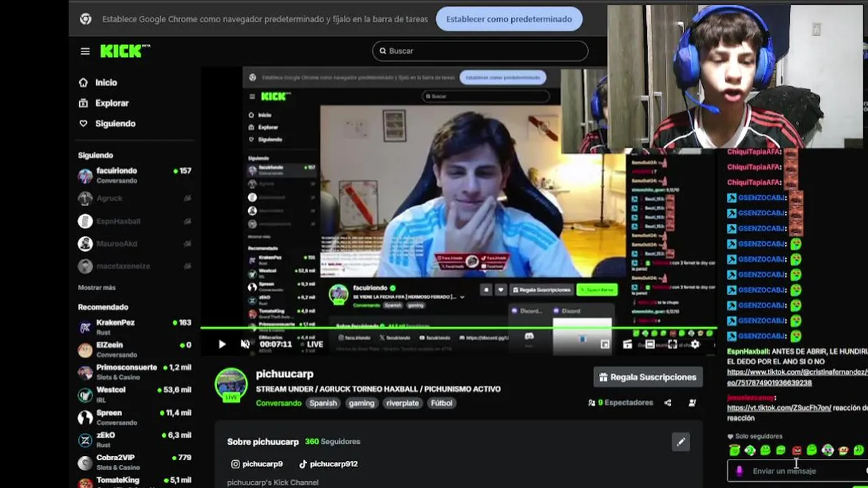Expand Mostrar más under Siguiendo
868x488 pixels.
coord(97,287)
